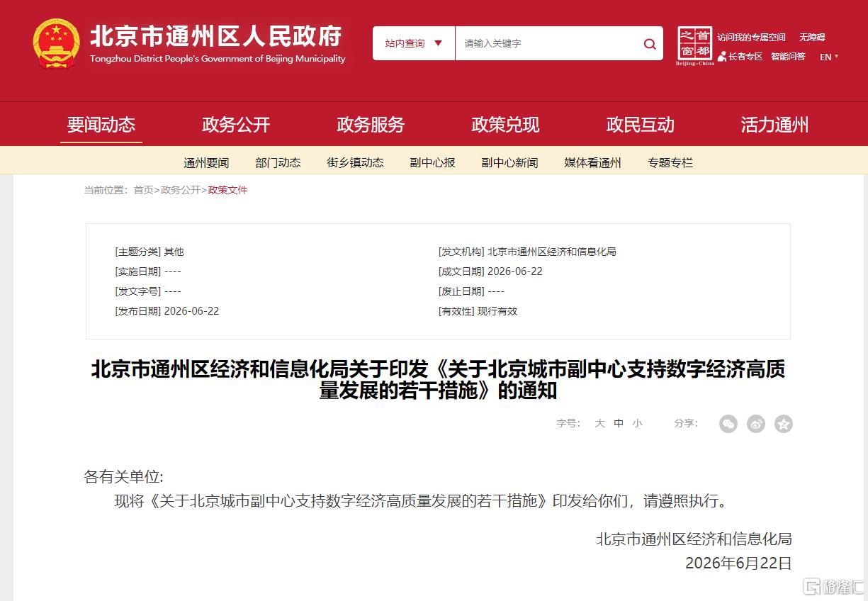
Task: Click the 发文机构 北京市通州区经济和信息化局 text
Action: 527,252
